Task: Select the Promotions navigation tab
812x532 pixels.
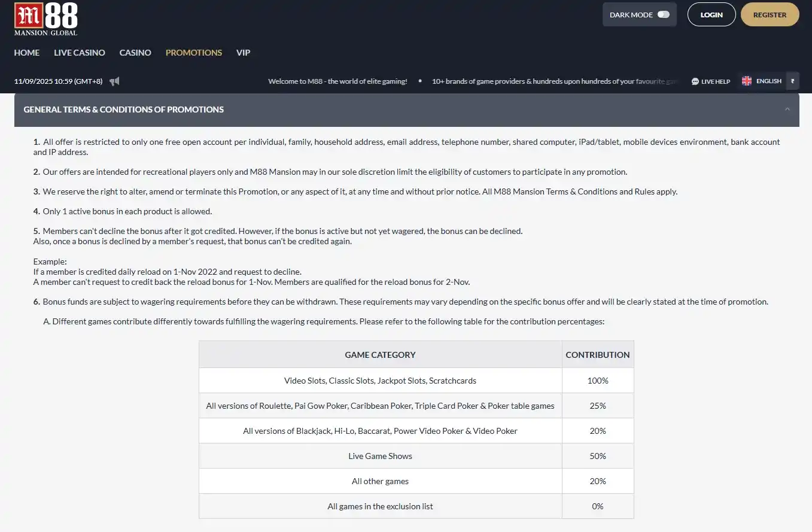Action: pos(194,53)
